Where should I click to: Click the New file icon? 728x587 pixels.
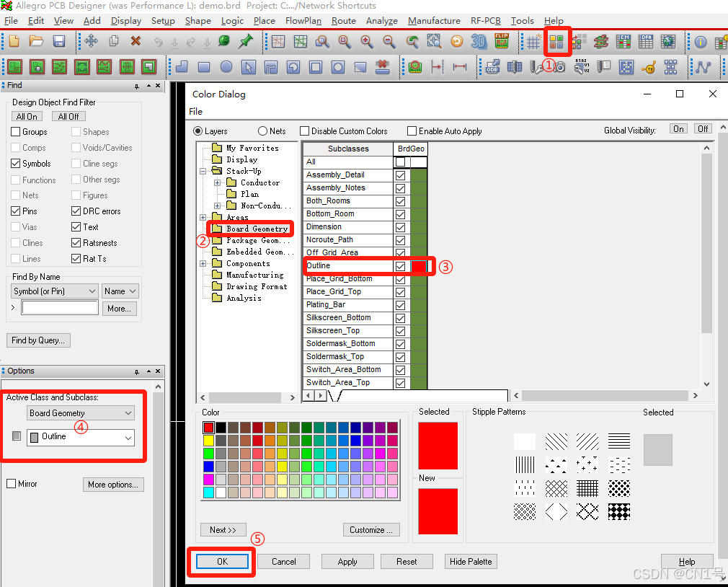14,41
